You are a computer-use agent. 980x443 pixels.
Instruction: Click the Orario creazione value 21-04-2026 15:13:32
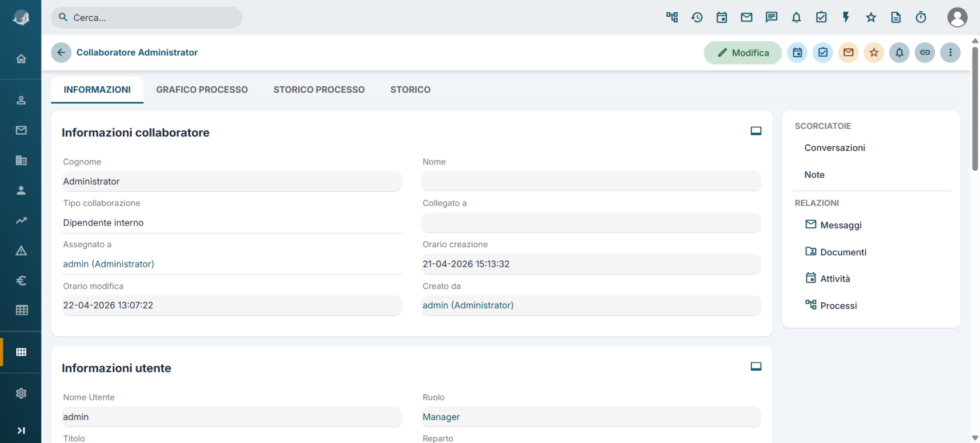[591, 264]
